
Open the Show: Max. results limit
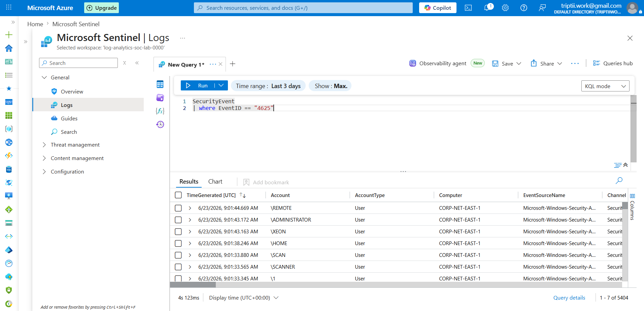331,86
